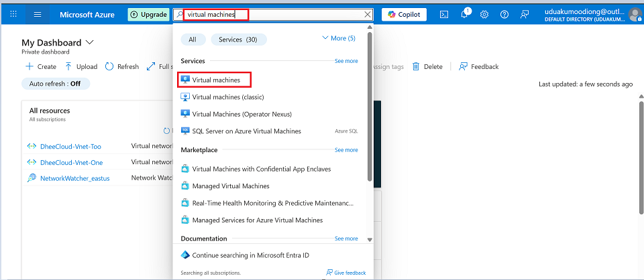Click the Real-Time Health Monitoring bag icon
The width and height of the screenshot is (644, 280).
(x=185, y=203)
